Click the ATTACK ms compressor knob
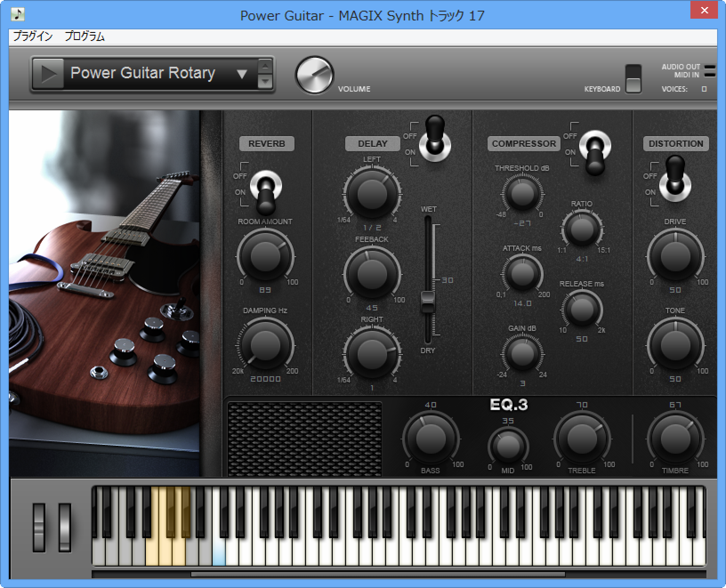The width and height of the screenshot is (726, 588). [x=522, y=274]
